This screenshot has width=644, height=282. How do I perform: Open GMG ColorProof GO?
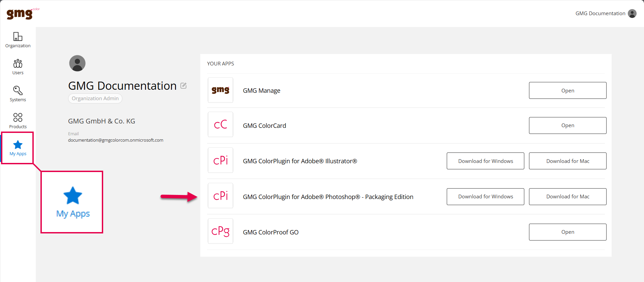(568, 232)
